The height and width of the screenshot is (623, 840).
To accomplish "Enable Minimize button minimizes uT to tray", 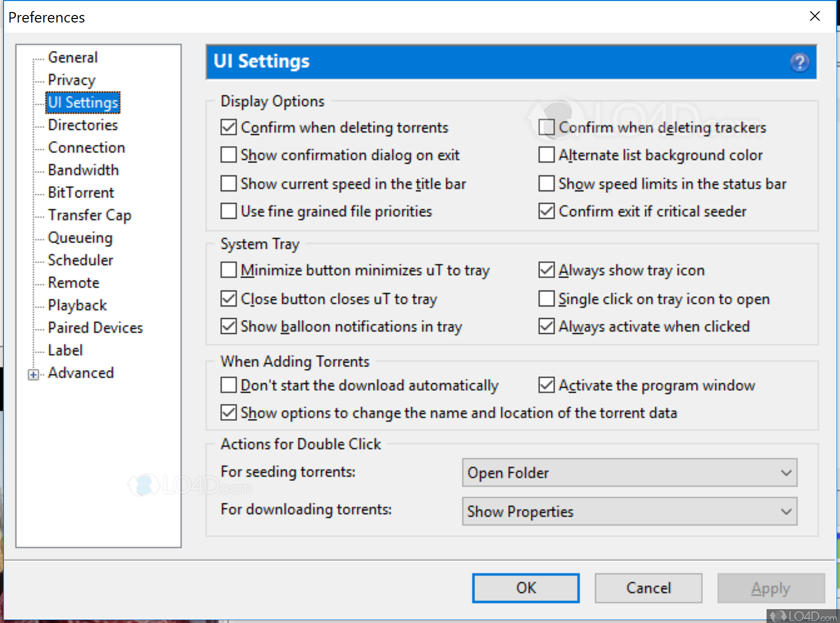I will [229, 270].
